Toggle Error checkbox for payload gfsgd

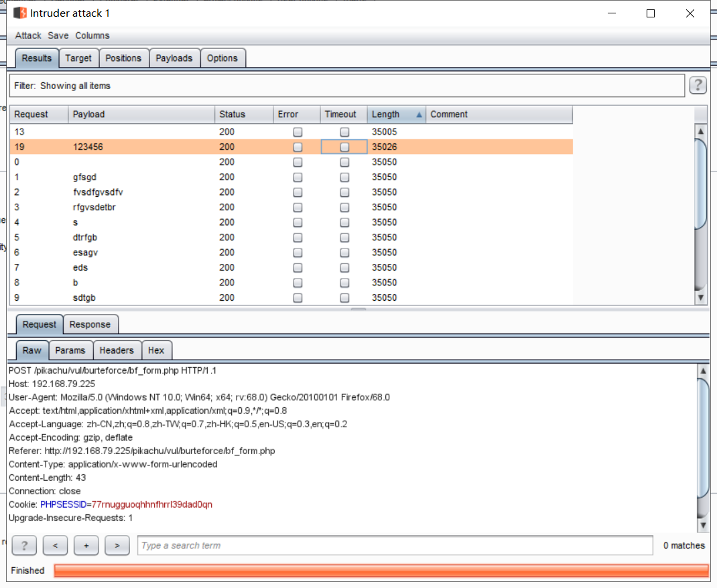pos(298,177)
